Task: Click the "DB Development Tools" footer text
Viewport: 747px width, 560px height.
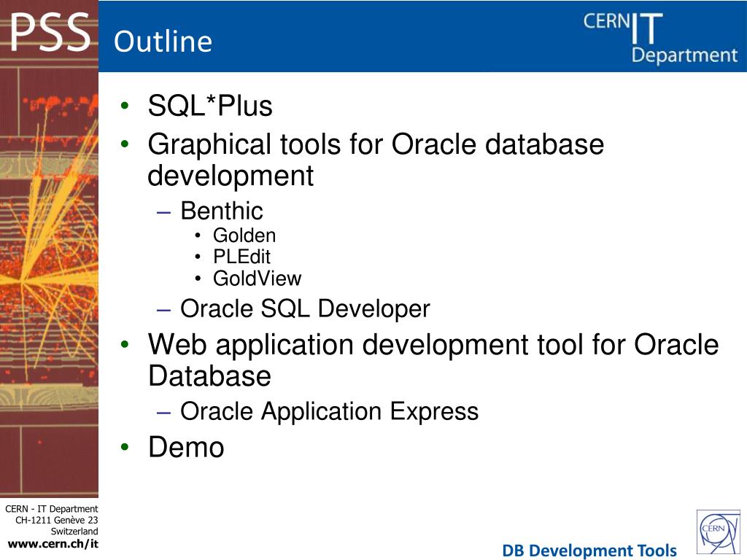Action: (x=589, y=550)
